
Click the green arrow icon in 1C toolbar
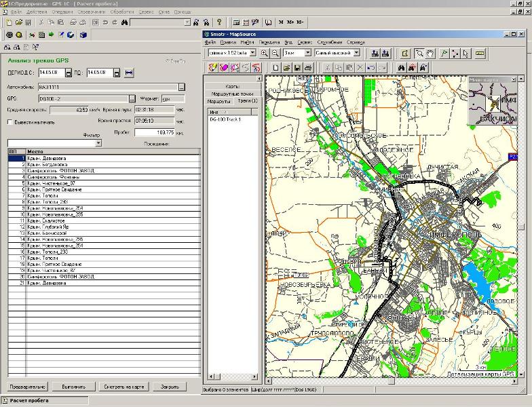[52, 35]
